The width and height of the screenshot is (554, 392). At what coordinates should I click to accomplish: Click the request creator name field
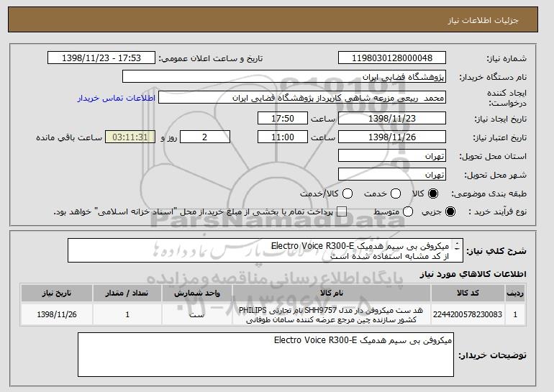(x=302, y=98)
